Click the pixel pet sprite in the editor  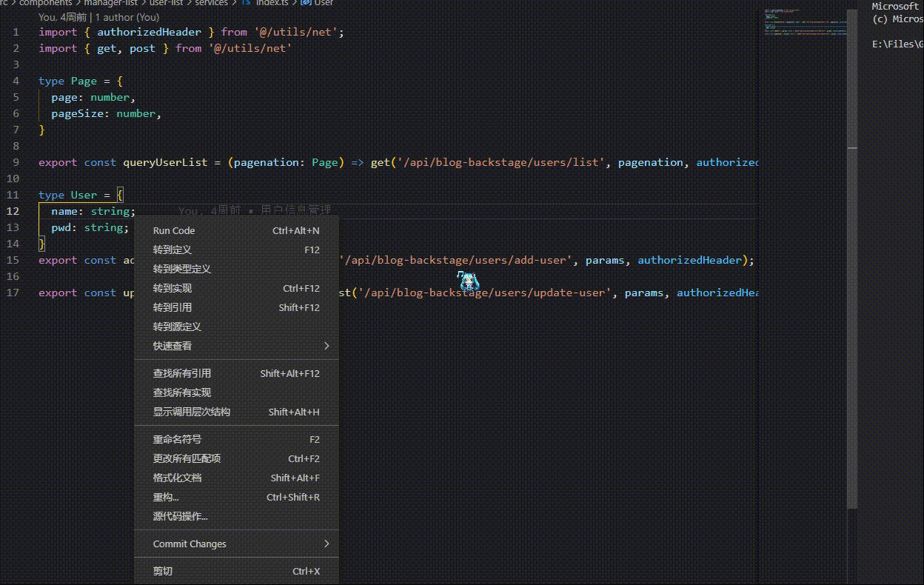468,281
